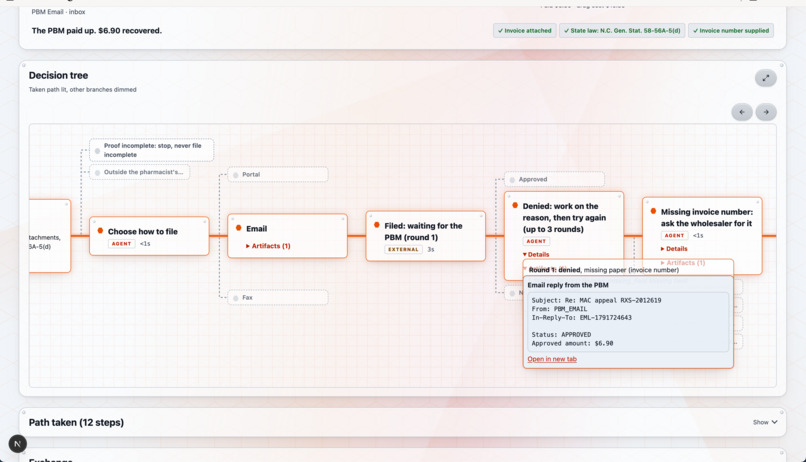Pan decision tree left with arrow button
This screenshot has width=806, height=462.
(x=742, y=112)
